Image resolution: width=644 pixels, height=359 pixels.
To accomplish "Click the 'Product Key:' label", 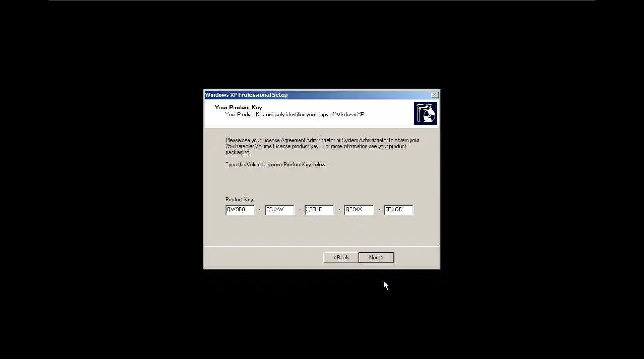I will (240, 200).
